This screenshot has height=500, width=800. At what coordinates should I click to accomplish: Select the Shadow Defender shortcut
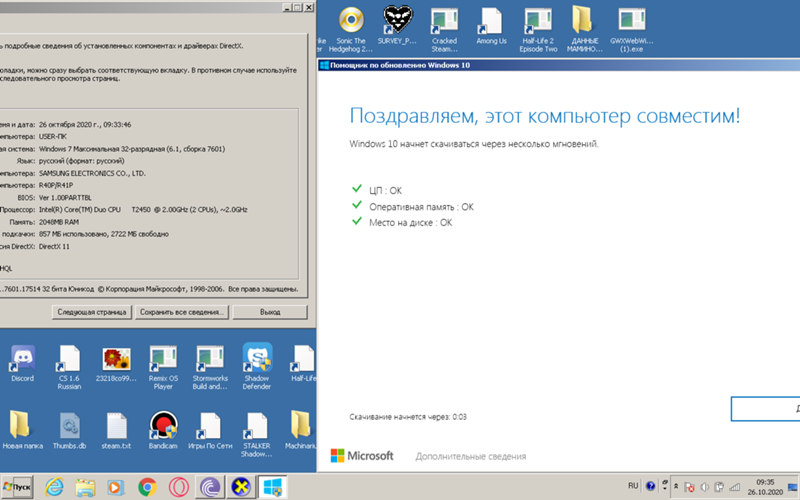click(257, 366)
